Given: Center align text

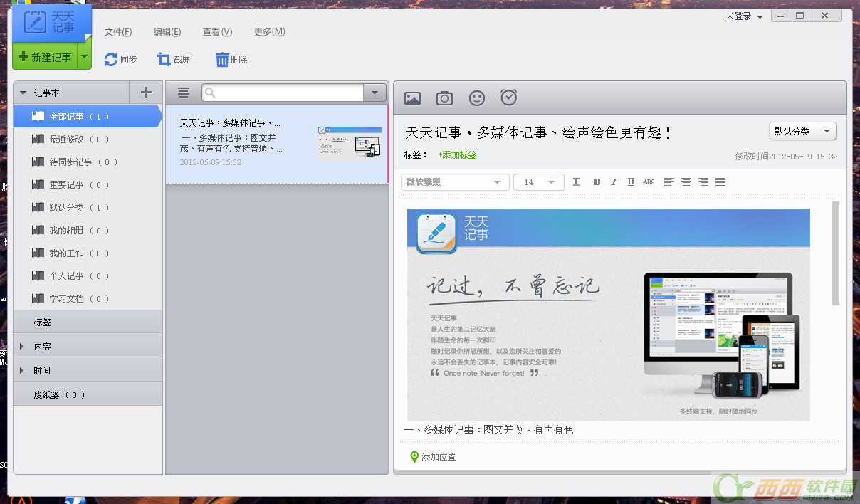Looking at the screenshot, I should click(x=686, y=182).
